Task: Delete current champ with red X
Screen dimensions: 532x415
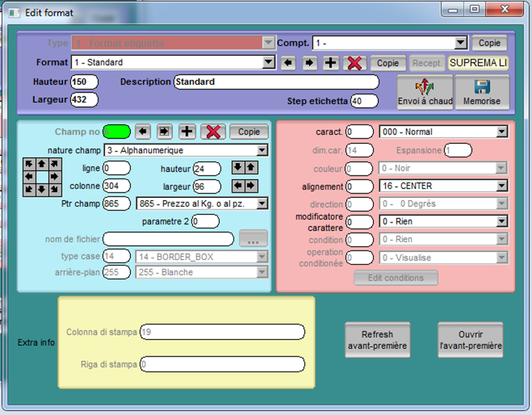Action: tap(213, 131)
